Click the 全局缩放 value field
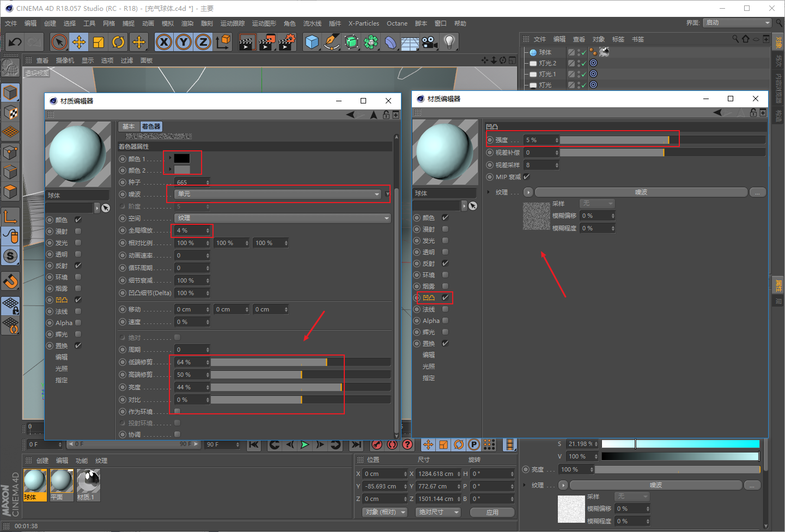Screen dimensions: 785x532 [192, 230]
